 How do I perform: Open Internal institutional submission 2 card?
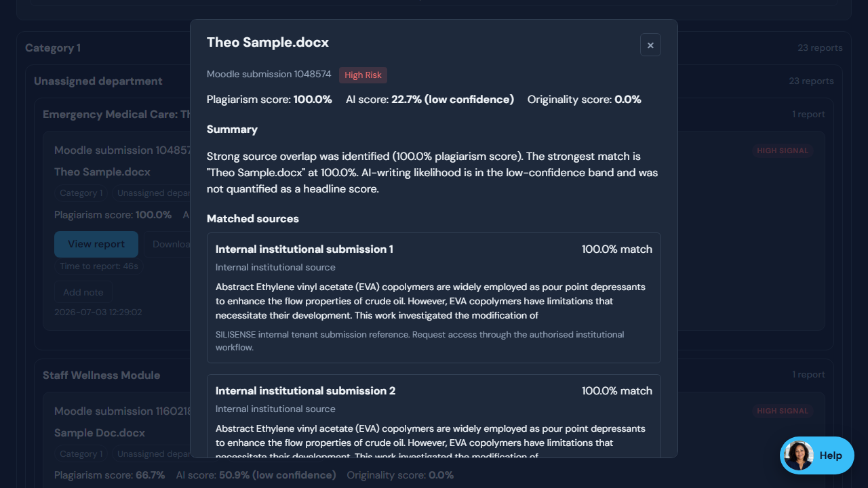point(434,415)
